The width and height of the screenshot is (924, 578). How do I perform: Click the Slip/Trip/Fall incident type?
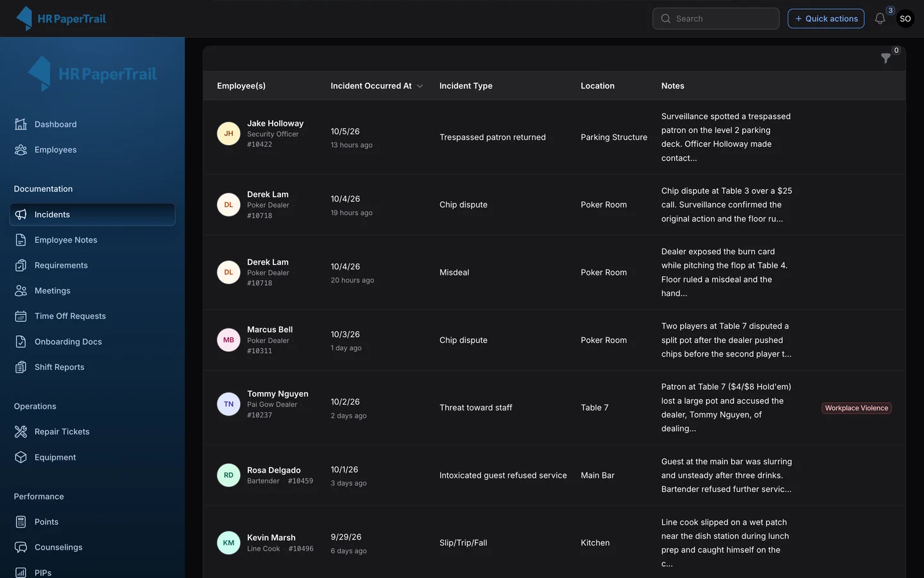tap(463, 543)
